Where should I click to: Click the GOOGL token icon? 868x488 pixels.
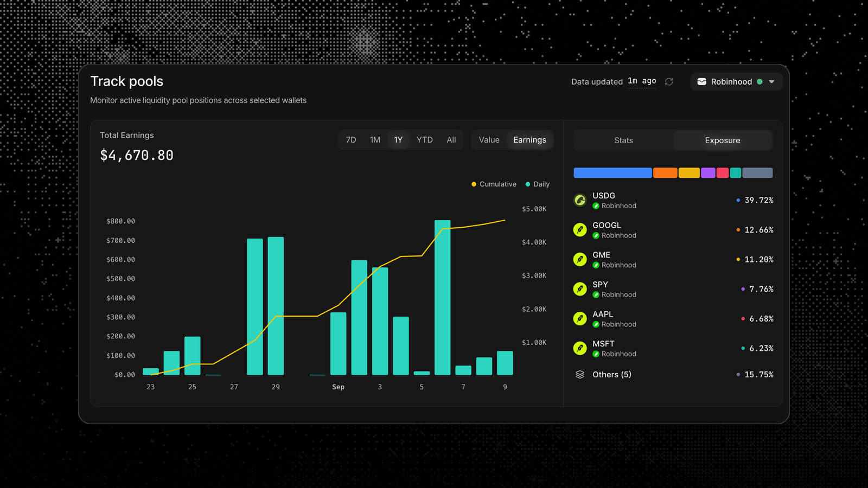(x=580, y=230)
